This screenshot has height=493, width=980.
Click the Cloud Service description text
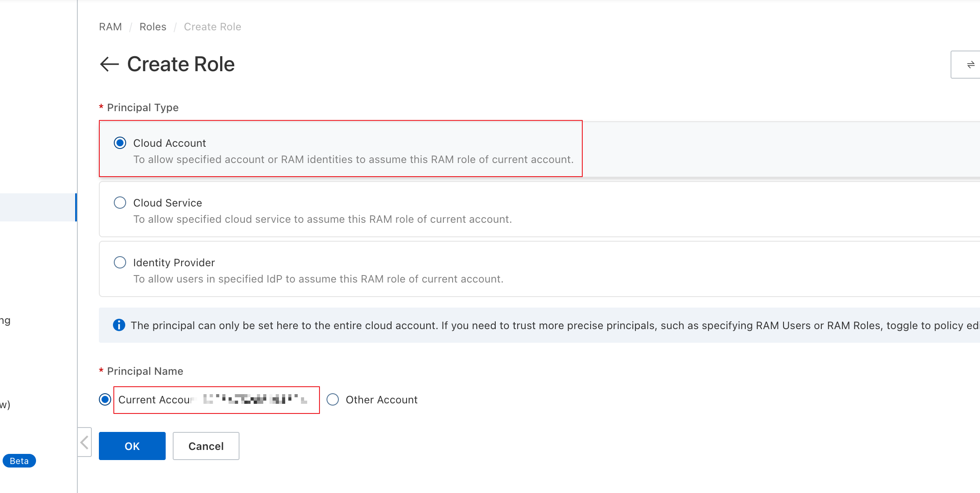point(322,219)
